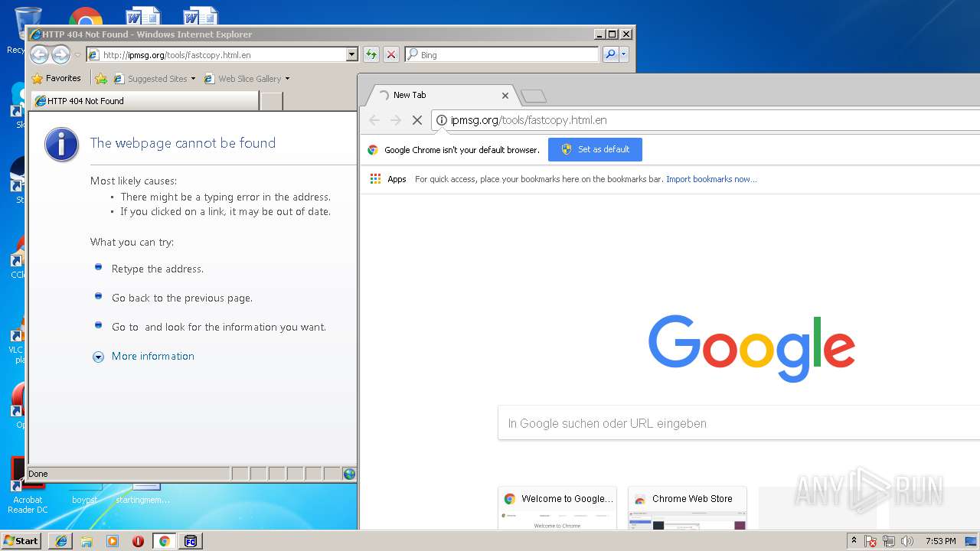Open the Opera icon on the taskbar
This screenshot has height=551, width=980.
[139, 541]
